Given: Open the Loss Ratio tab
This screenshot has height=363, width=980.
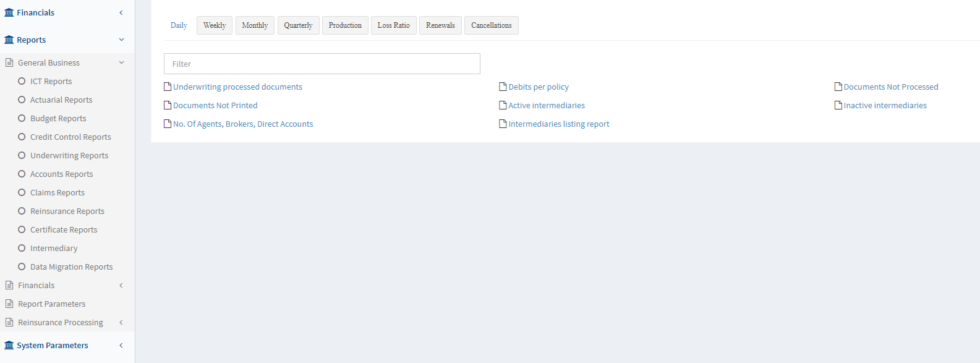Looking at the screenshot, I should 393,25.
